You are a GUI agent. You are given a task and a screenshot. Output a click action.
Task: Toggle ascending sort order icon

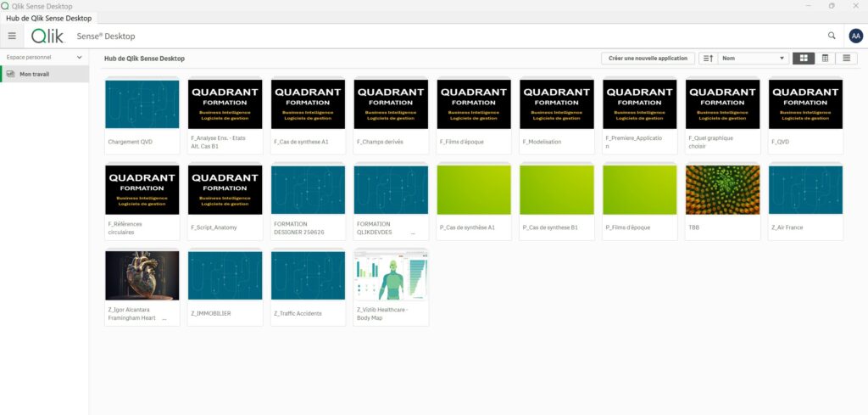(x=708, y=59)
